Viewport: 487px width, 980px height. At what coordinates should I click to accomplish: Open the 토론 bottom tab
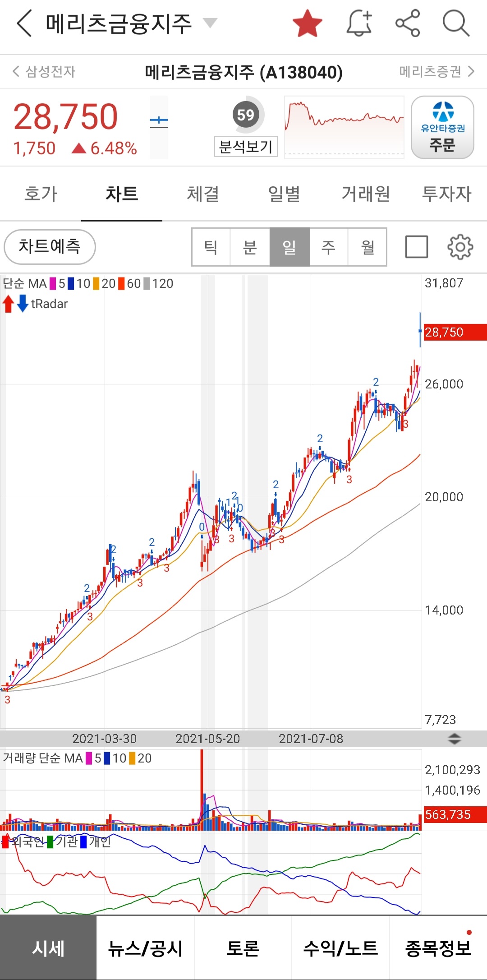click(243, 948)
